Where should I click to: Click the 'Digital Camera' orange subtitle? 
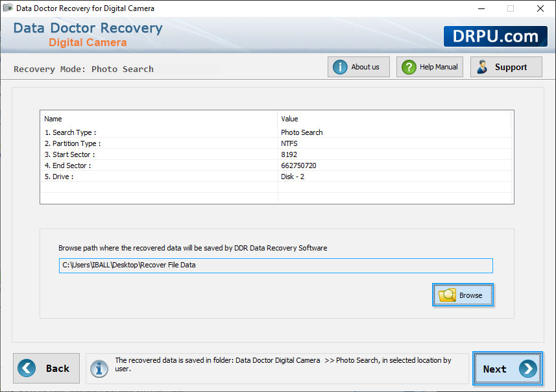[x=88, y=43]
